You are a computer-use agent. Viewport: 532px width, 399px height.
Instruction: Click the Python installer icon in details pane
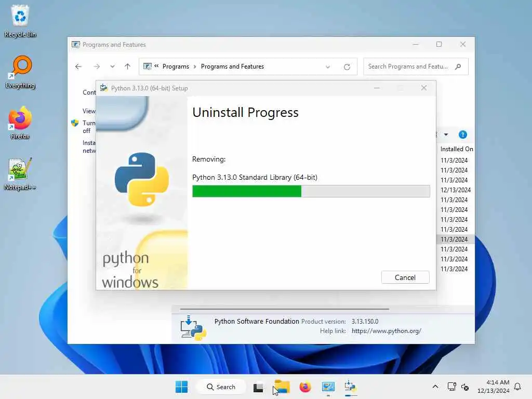pyautogui.click(x=193, y=328)
